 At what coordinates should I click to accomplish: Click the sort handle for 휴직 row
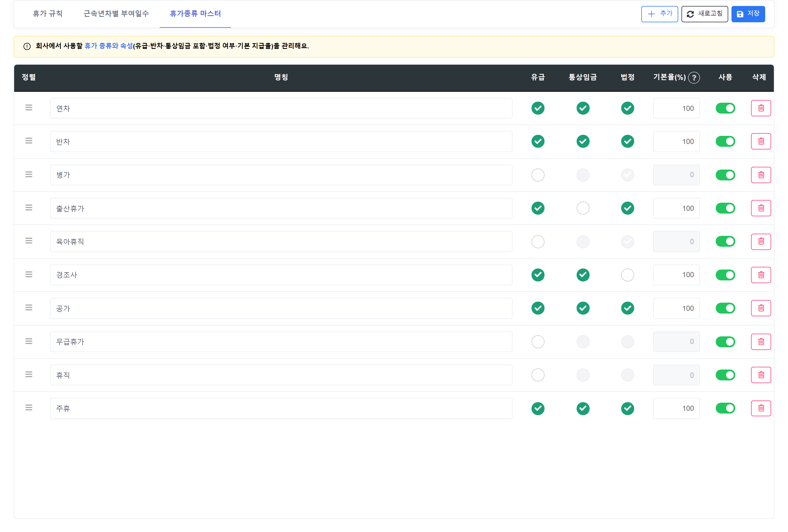[x=29, y=374]
